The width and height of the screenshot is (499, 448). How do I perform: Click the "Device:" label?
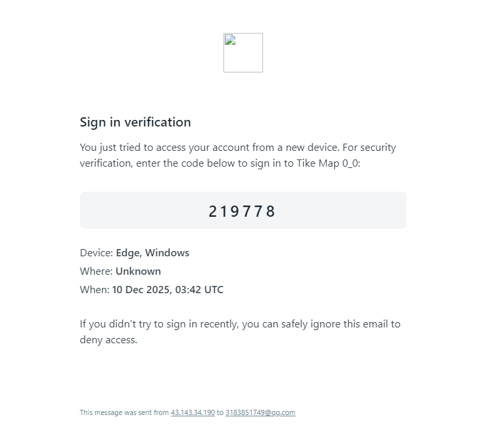(96, 253)
